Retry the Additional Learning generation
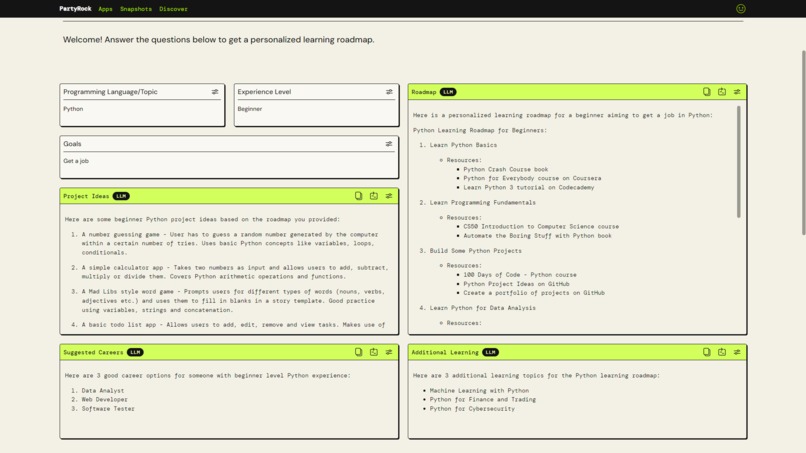The height and width of the screenshot is (453, 806). [722, 352]
